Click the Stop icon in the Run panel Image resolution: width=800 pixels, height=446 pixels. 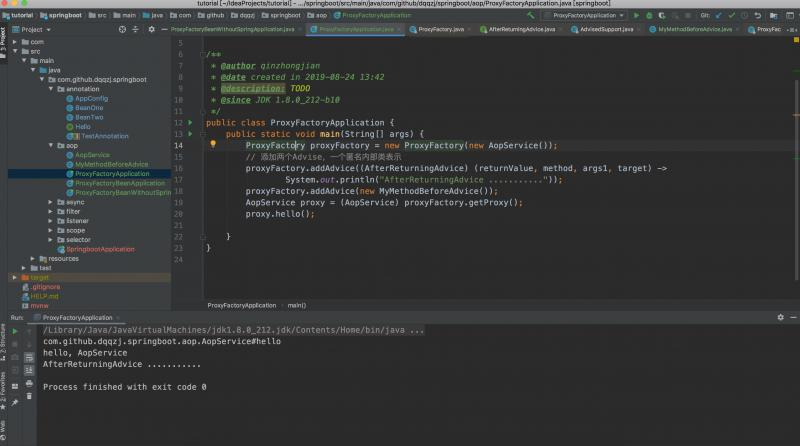pyautogui.click(x=15, y=344)
